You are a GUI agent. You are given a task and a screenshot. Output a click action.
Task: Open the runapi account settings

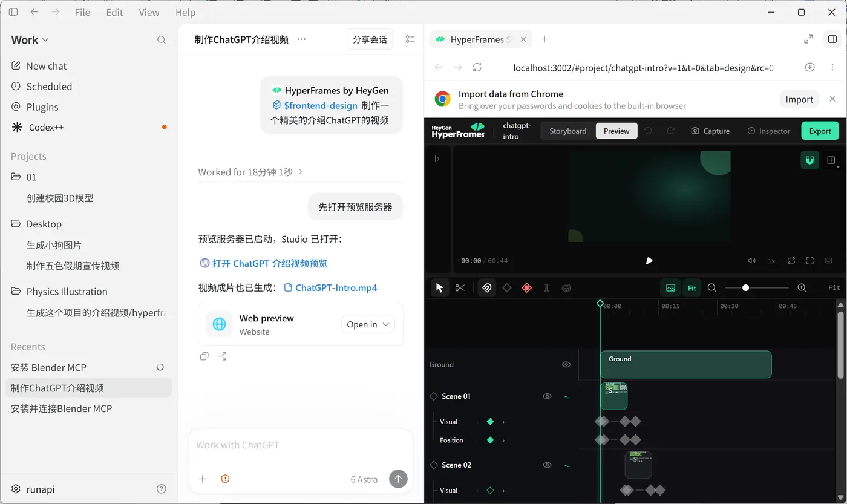point(33,489)
